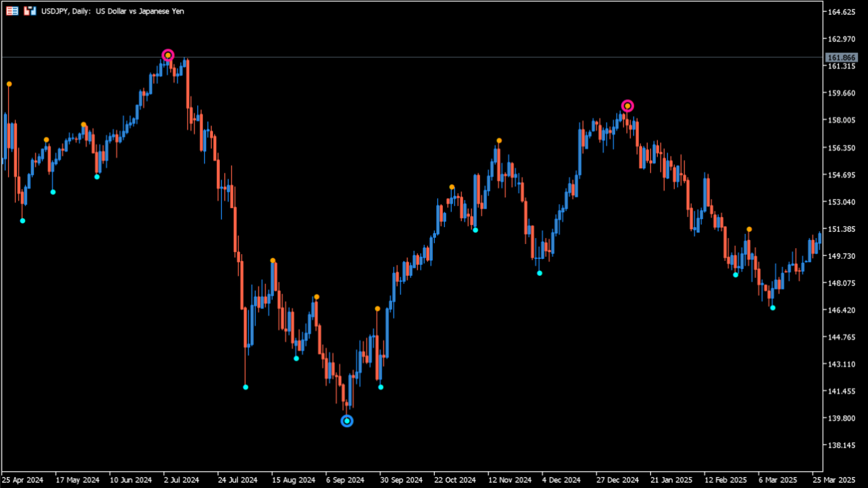
Task: Click the 141.455 price scale label
Action: (842, 391)
